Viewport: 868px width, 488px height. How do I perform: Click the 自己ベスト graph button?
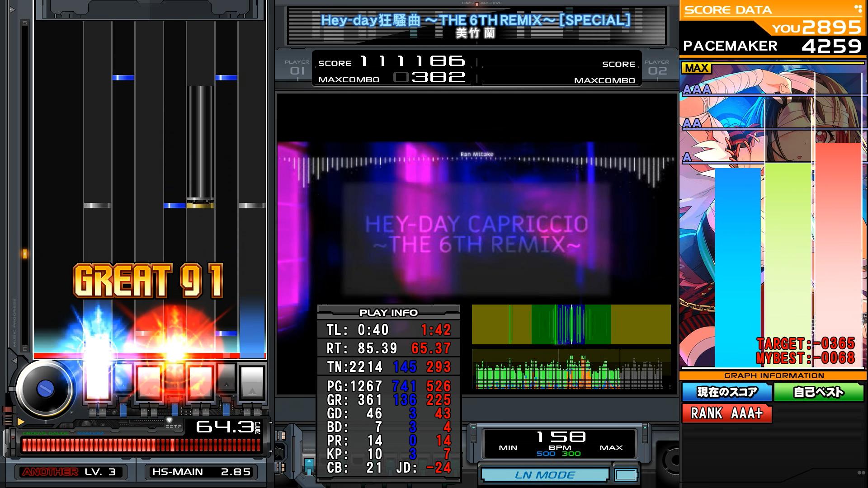819,392
